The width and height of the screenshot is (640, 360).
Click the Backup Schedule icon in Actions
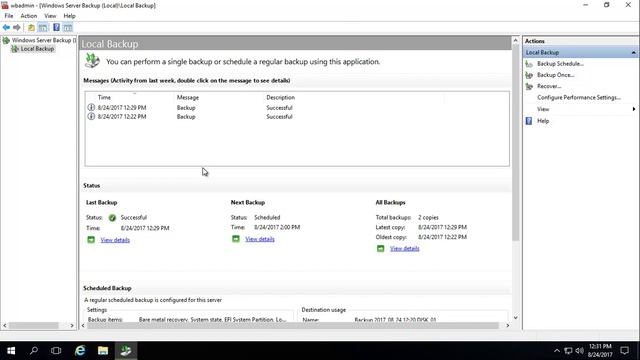529,64
